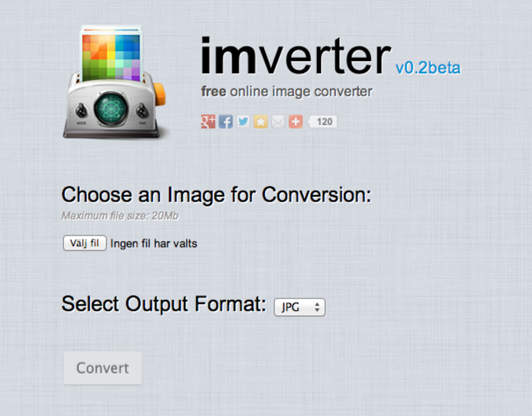Click the Google+ share icon

(x=208, y=122)
